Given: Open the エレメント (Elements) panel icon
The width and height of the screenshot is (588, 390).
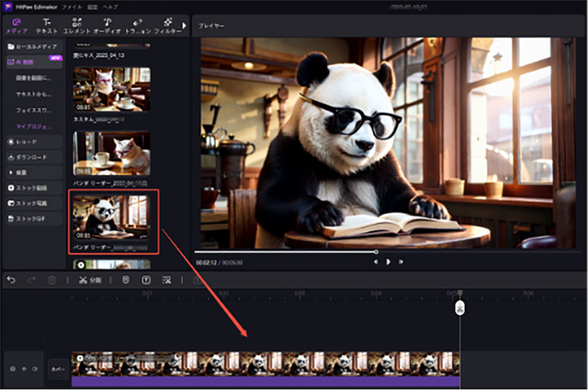Looking at the screenshot, I should pyautogui.click(x=77, y=25).
